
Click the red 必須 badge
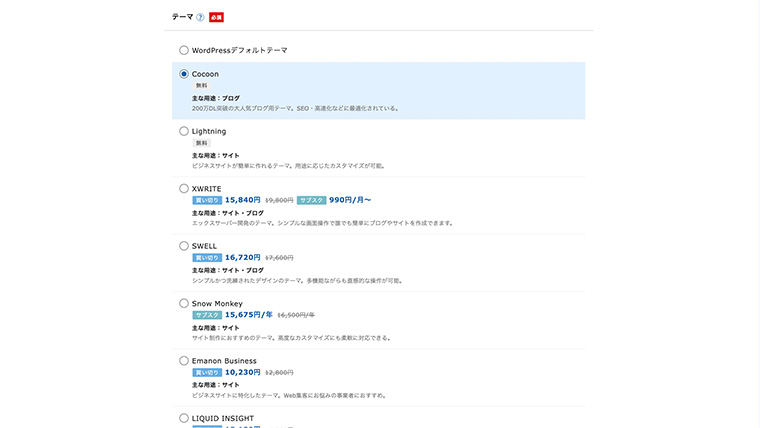[216, 17]
